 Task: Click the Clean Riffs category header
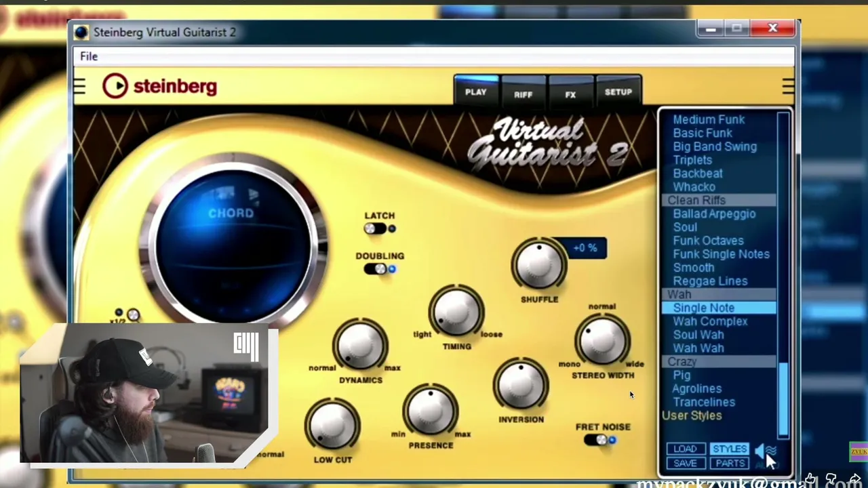719,200
